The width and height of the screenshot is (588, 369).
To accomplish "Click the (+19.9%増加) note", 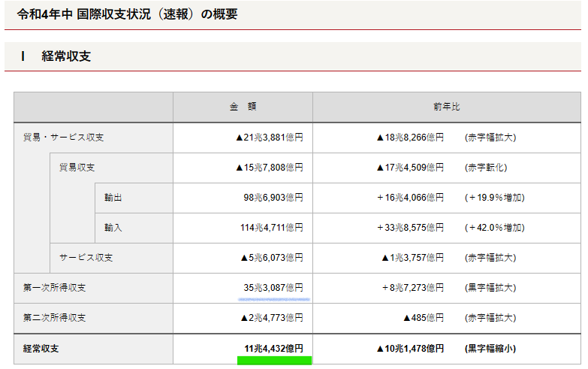I will (x=494, y=198).
